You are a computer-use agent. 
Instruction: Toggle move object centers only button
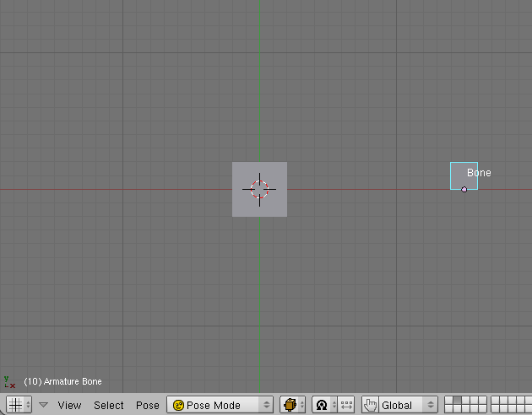pyautogui.click(x=346, y=405)
